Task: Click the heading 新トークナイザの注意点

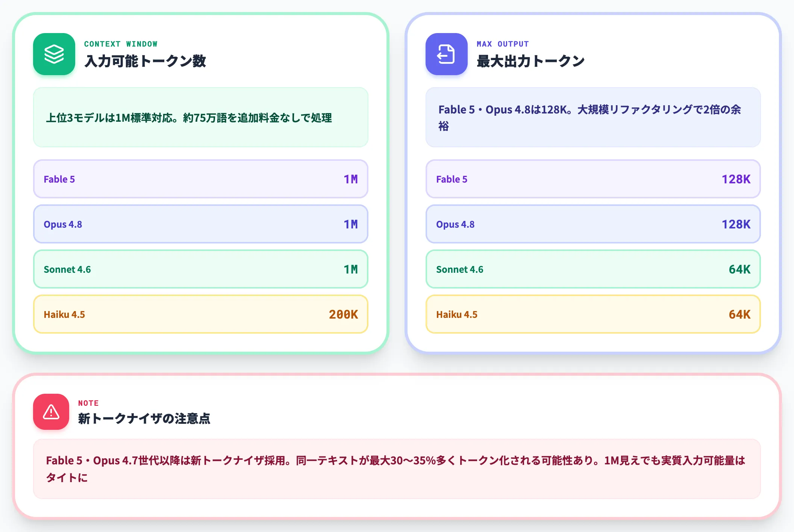Action: click(x=144, y=419)
